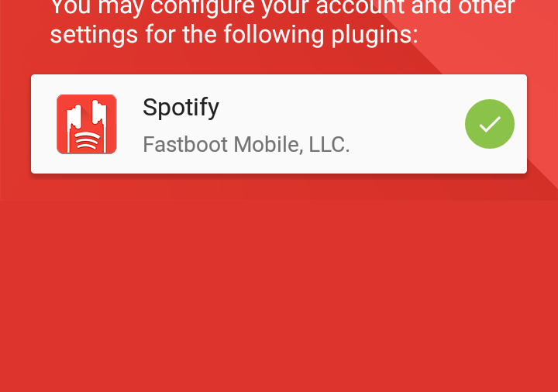Image resolution: width=558 pixels, height=392 pixels.
Task: Open the Spotify plugin entry
Action: [x=279, y=124]
